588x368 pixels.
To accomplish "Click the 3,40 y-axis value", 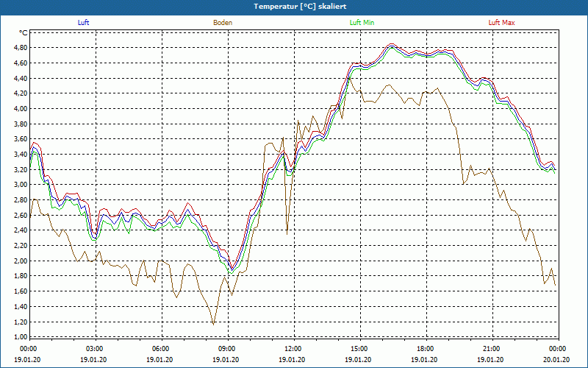I will [21, 155].
